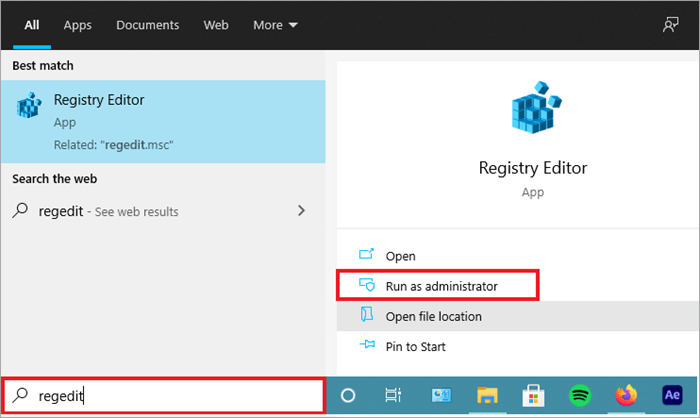Launch Firefox from the taskbar
The image size is (700, 418).
[626, 395]
